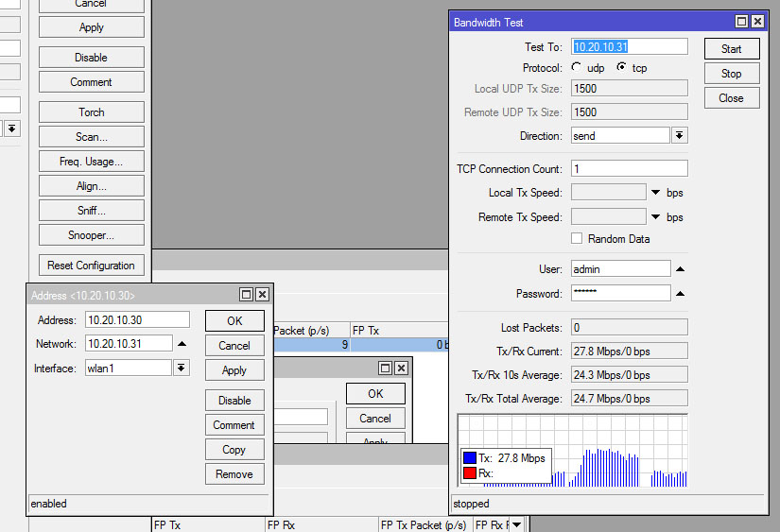Select udp protocol radio button
The image size is (780, 532).
coord(577,67)
